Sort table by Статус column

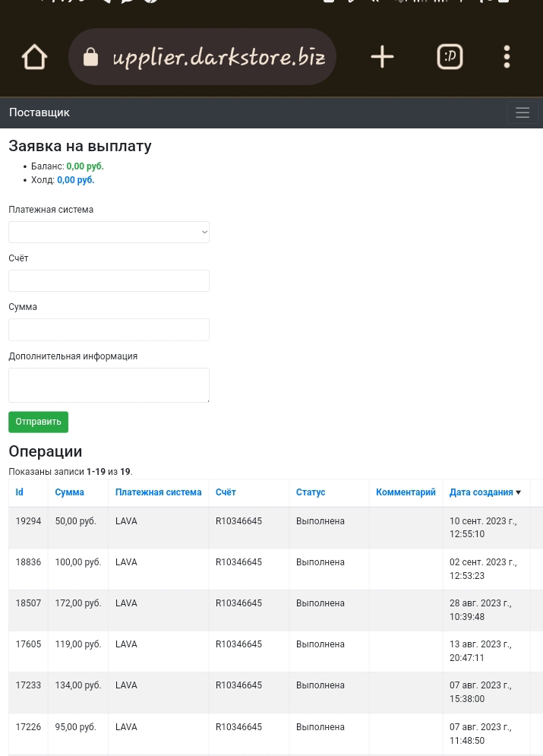pyautogui.click(x=311, y=492)
